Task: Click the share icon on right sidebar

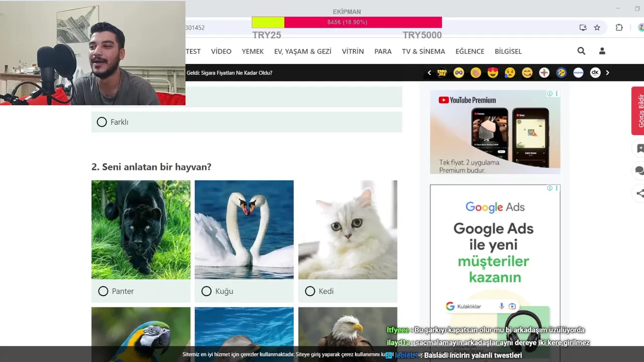Action: pyautogui.click(x=640, y=193)
